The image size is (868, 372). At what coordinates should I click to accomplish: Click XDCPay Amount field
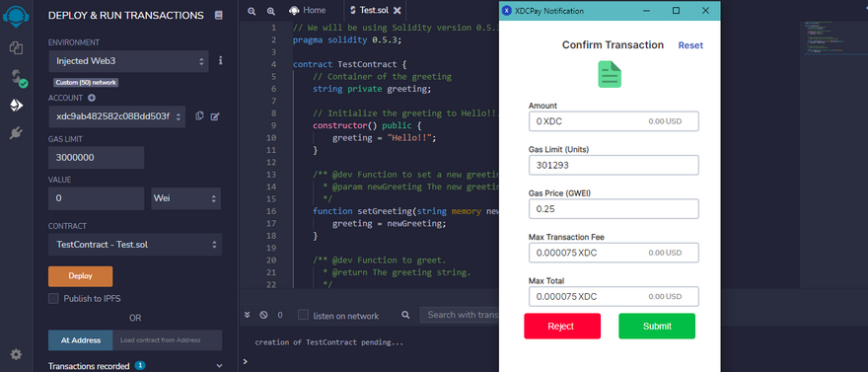pos(614,121)
